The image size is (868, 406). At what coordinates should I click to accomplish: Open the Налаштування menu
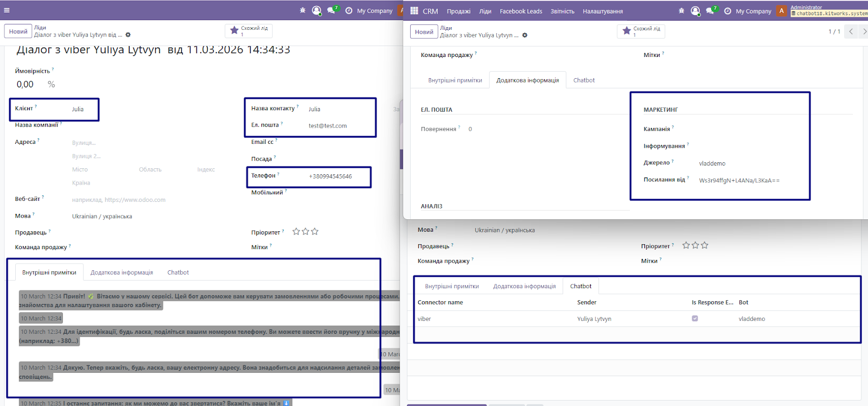click(603, 11)
